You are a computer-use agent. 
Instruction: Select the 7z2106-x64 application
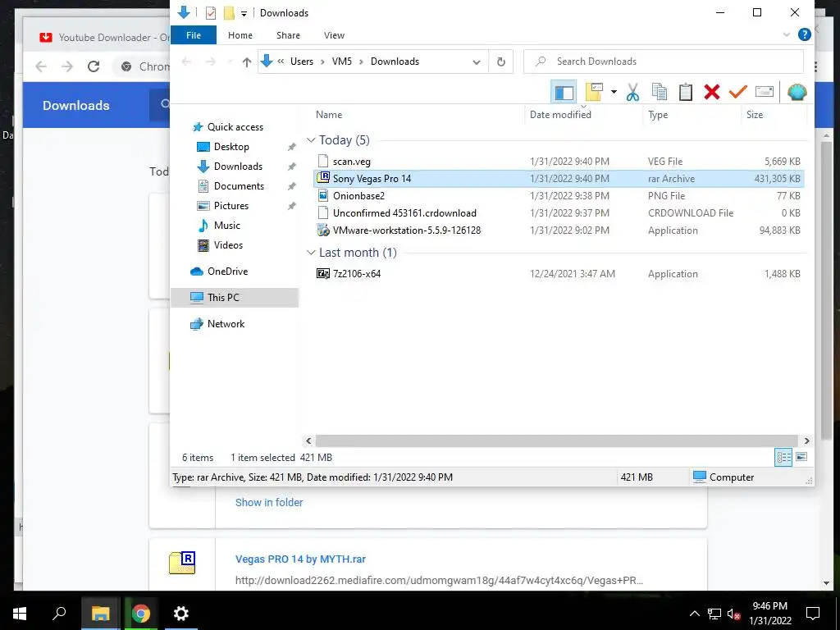click(x=559, y=274)
